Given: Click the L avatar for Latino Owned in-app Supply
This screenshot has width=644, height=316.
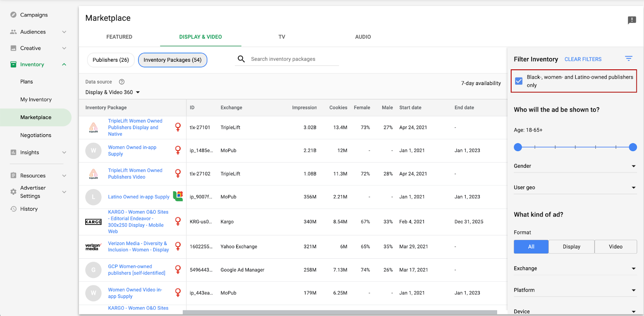Looking at the screenshot, I should point(93,197).
